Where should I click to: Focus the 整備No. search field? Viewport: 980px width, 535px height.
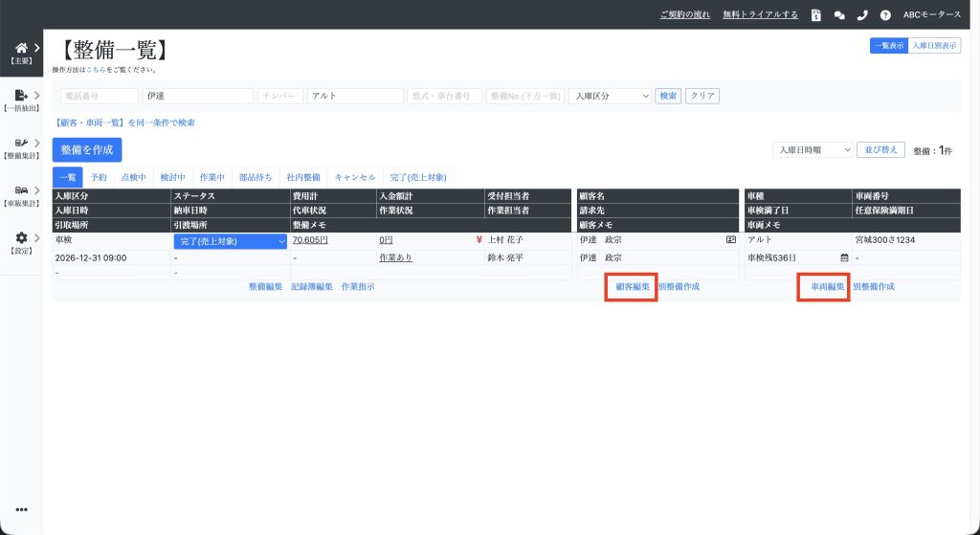[x=525, y=96]
